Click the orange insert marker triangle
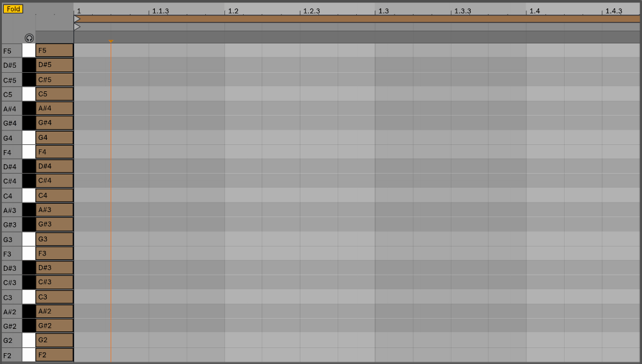The image size is (642, 364). pos(111,42)
